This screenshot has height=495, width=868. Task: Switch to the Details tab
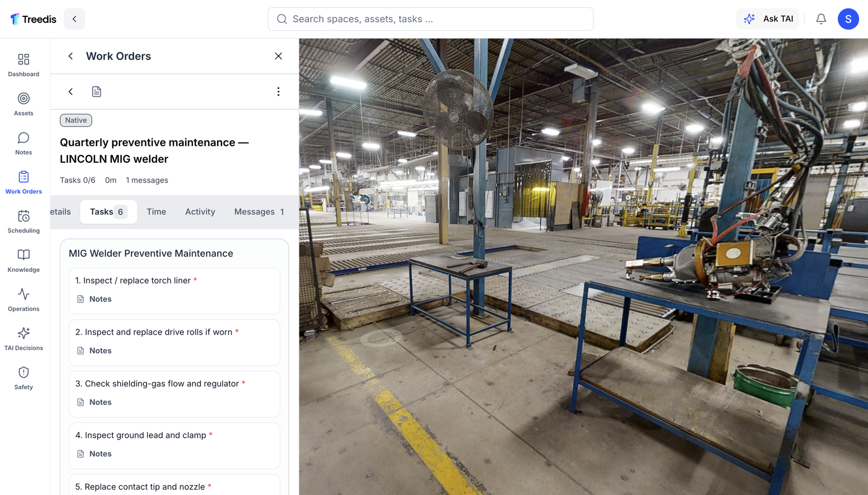point(61,212)
